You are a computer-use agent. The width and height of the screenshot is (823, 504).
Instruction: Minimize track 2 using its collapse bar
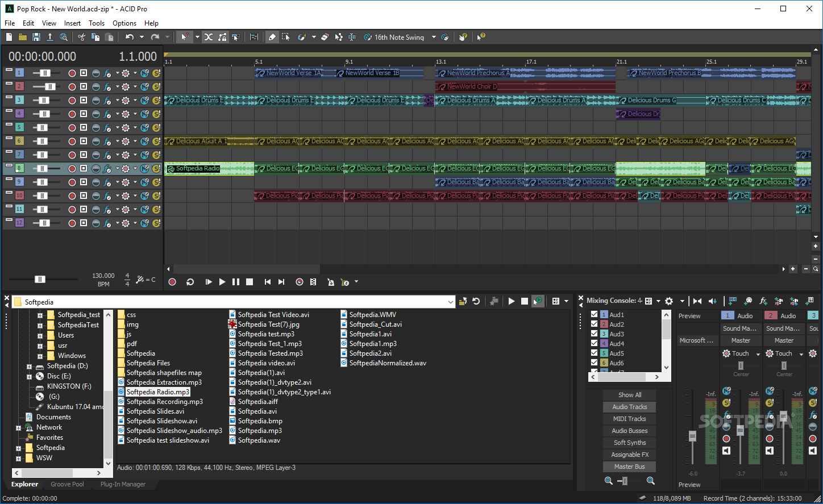9,84
